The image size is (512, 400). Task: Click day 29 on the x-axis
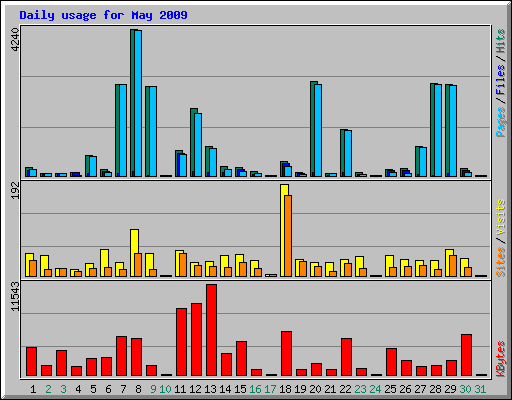click(450, 389)
